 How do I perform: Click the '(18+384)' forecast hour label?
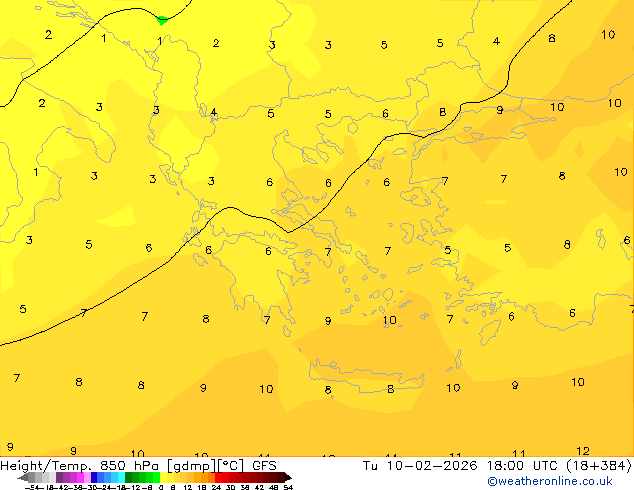point(598,466)
